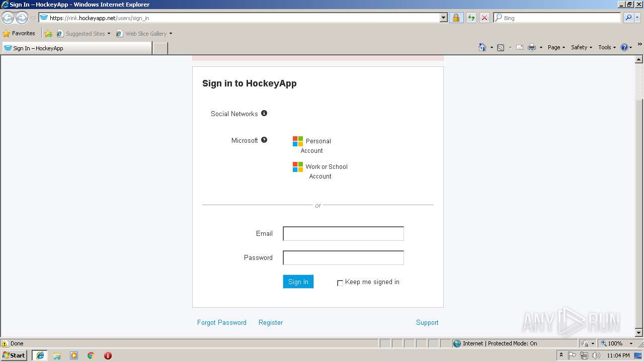Open the Page menu
The width and height of the screenshot is (644, 362).
tap(556, 47)
